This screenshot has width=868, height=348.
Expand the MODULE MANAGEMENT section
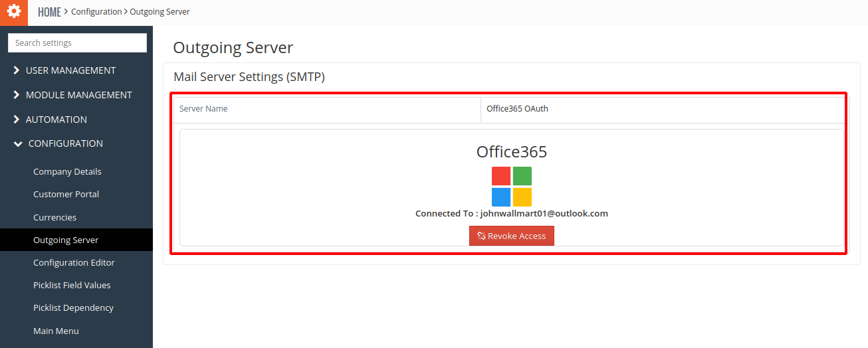78,95
